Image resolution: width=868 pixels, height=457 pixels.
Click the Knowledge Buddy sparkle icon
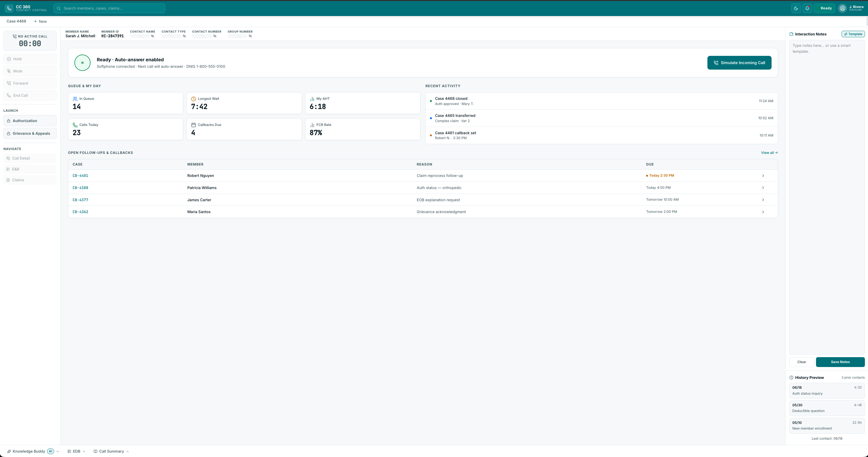(x=9, y=451)
